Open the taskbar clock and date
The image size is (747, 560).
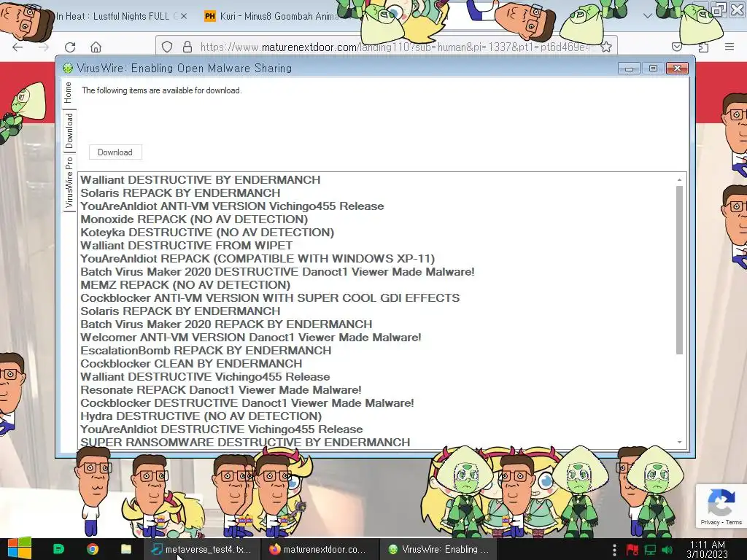click(x=707, y=549)
